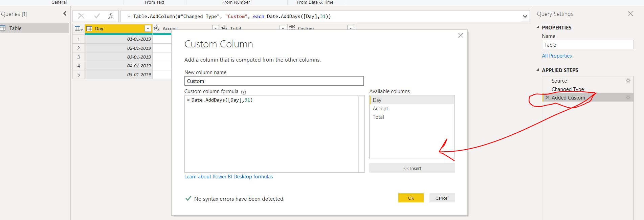Open settings gear for Added Custom step
The image size is (644, 220).
pos(628,97)
